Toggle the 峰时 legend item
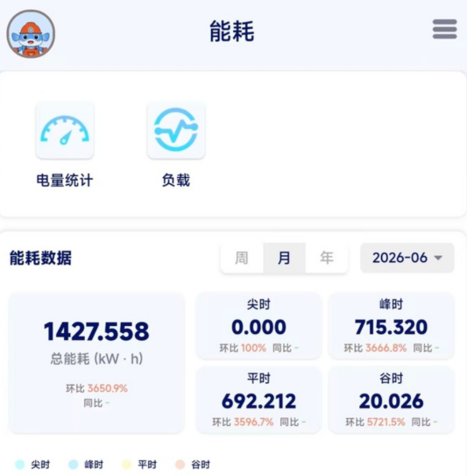 [86, 465]
